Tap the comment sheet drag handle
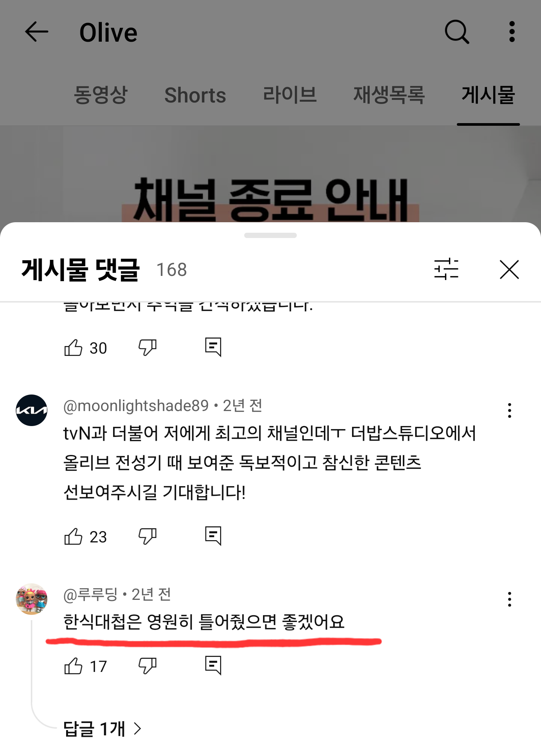The width and height of the screenshot is (541, 756). [270, 235]
